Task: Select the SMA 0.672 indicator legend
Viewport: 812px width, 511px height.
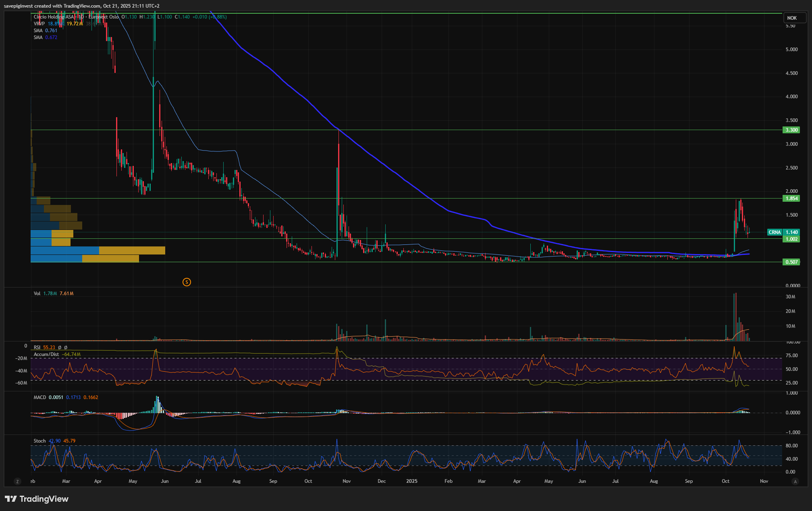Action: pos(38,37)
